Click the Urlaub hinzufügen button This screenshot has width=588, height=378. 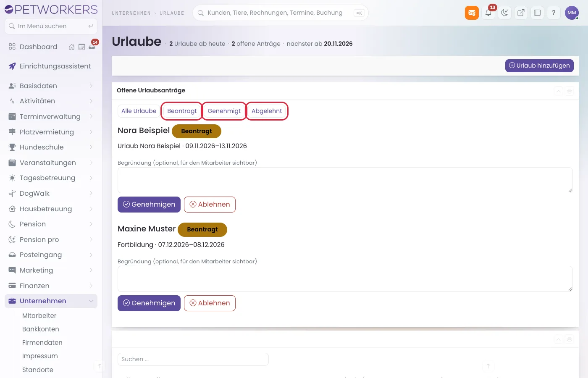tap(539, 66)
